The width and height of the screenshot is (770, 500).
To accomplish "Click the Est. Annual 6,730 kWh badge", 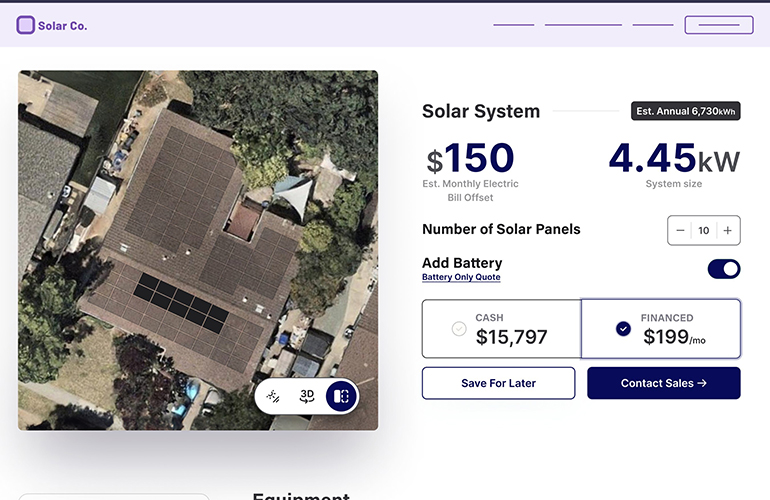I will tap(686, 112).
